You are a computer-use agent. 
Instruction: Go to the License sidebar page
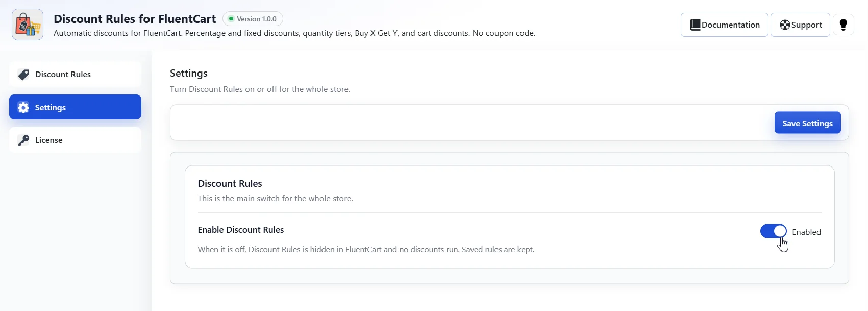pos(75,140)
